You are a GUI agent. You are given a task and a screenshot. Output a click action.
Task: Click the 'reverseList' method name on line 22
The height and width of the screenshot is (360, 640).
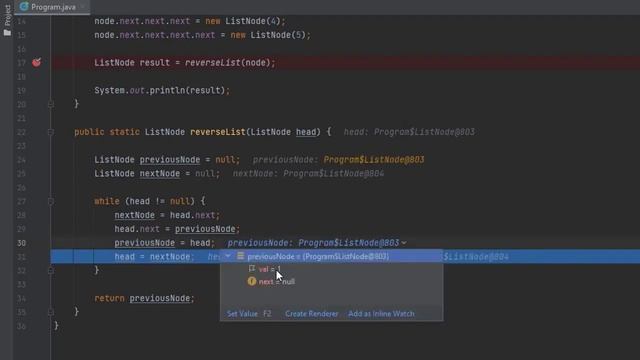[x=218, y=132]
